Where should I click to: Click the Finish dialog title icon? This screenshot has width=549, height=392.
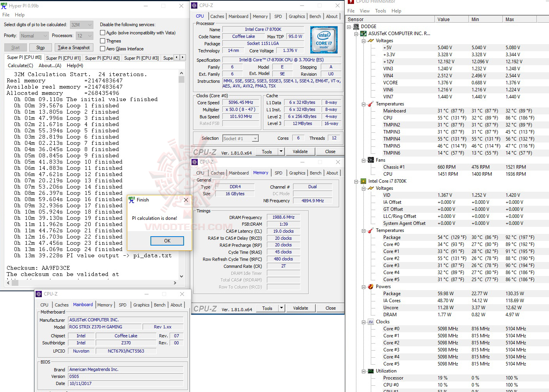point(132,200)
